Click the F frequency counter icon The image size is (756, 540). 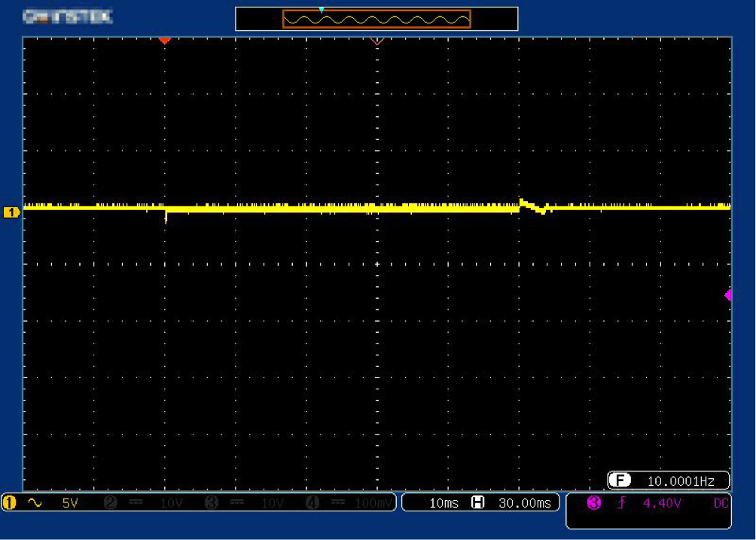(x=619, y=481)
